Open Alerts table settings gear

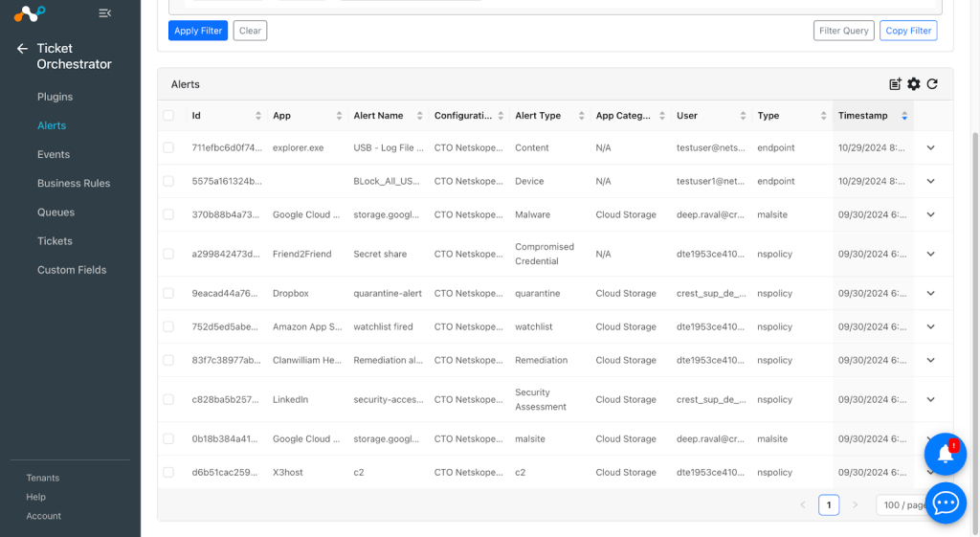[914, 84]
